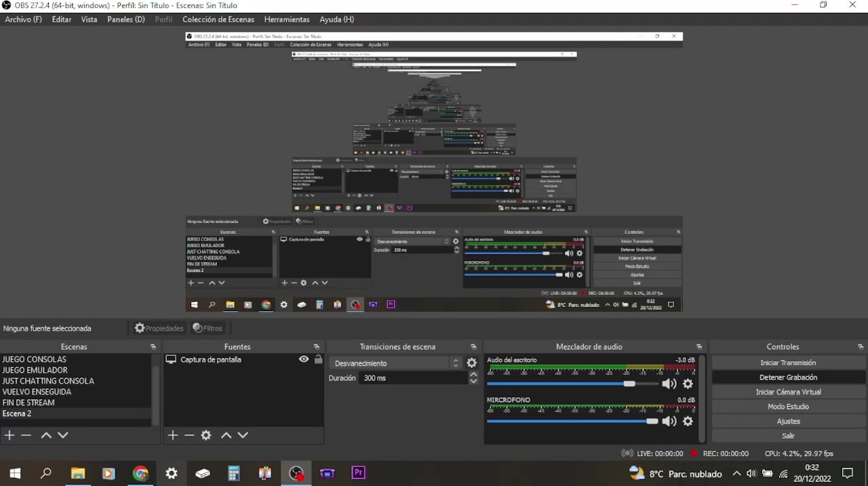Increase the Duración value with up arrow
The height and width of the screenshot is (486, 868).
pos(473,375)
